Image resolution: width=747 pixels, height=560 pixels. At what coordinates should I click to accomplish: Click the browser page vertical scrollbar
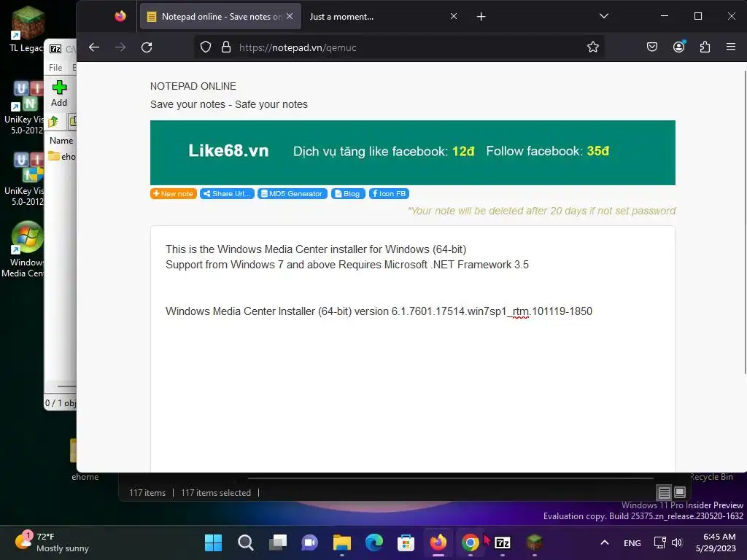(745, 222)
